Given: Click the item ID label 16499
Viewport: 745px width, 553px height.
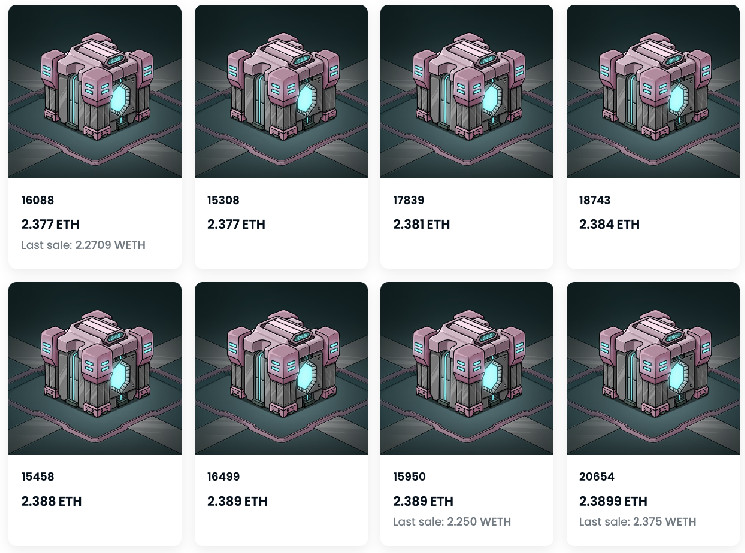Looking at the screenshot, I should [223, 477].
